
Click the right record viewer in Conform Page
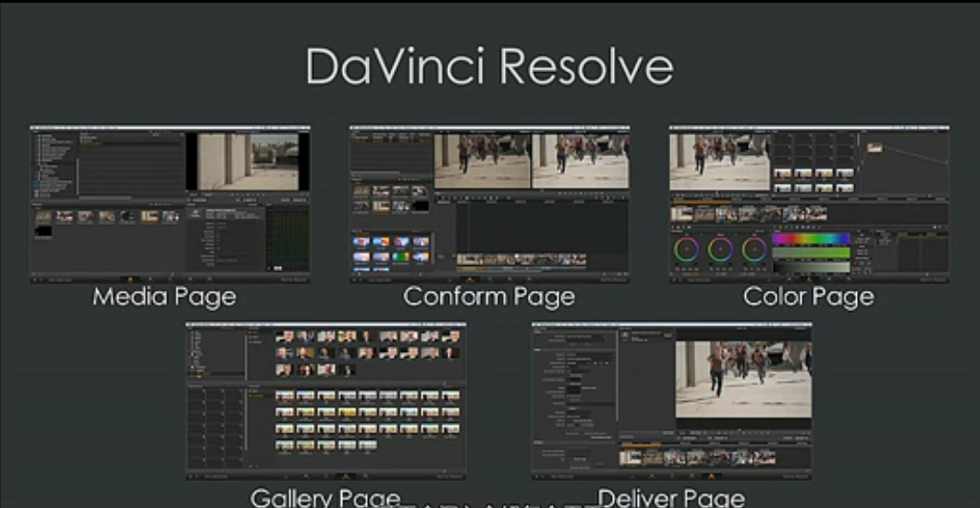coord(580,162)
